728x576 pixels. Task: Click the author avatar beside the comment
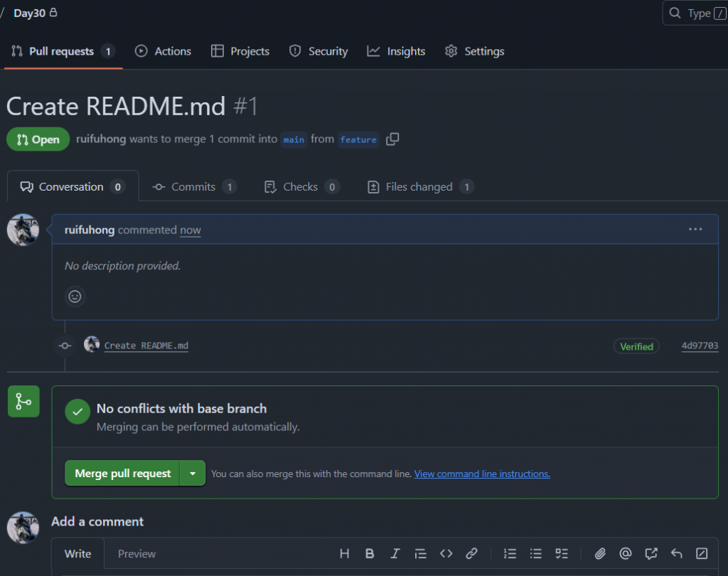click(x=23, y=230)
